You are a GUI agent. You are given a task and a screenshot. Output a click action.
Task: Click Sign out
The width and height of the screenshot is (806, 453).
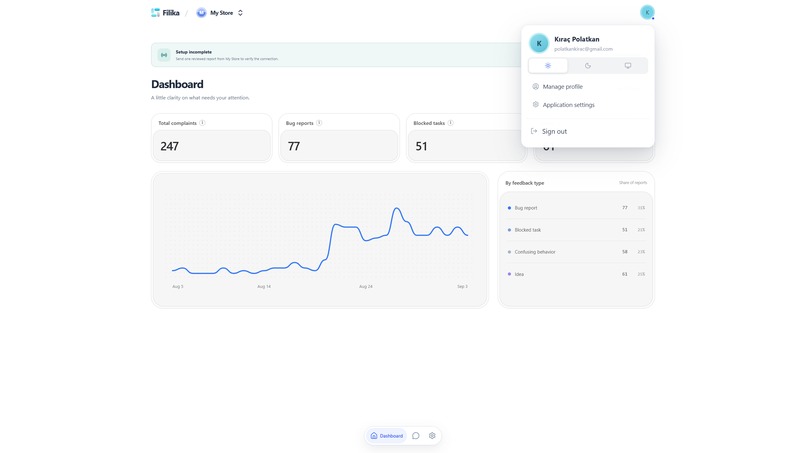[x=588, y=131]
